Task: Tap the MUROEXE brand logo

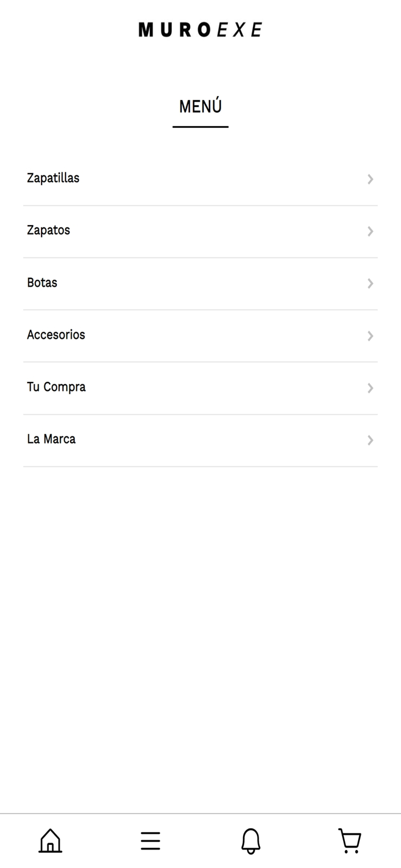Action: pyautogui.click(x=200, y=29)
